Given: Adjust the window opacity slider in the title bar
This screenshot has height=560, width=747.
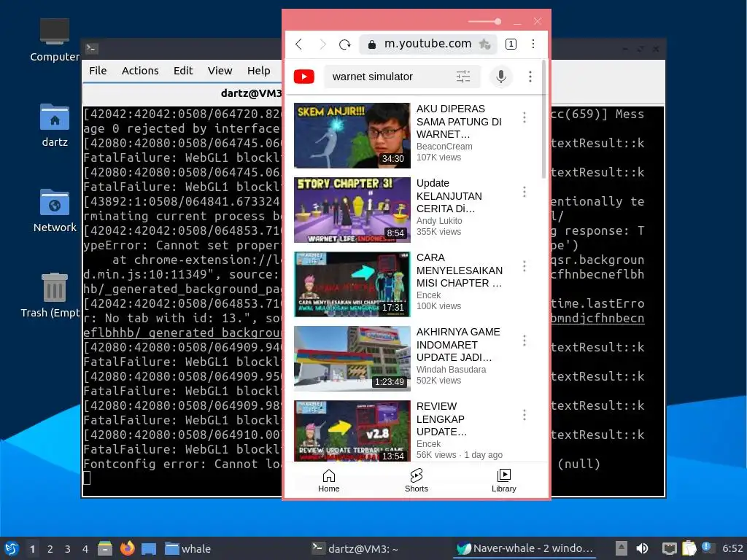Looking at the screenshot, I should click(x=484, y=21).
